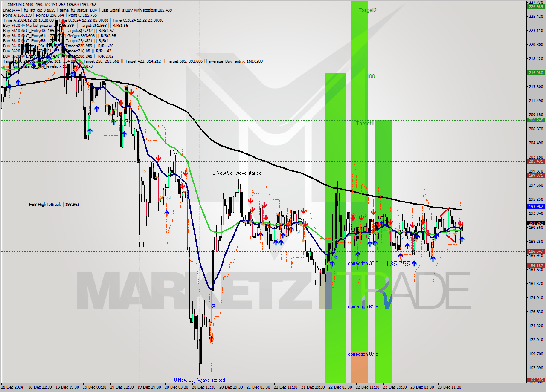This screenshot has width=546, height=392.
Task: Click the '20 Dec 03:30' time axis label
Action: [177, 387]
